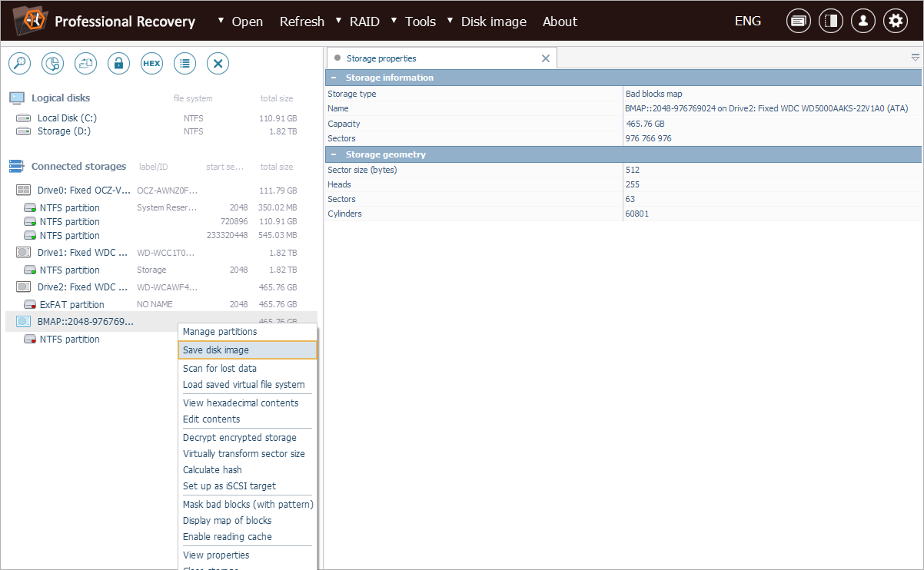This screenshot has width=924, height=570.
Task: Open the partition manager pie-chart icon
Action: [52, 64]
